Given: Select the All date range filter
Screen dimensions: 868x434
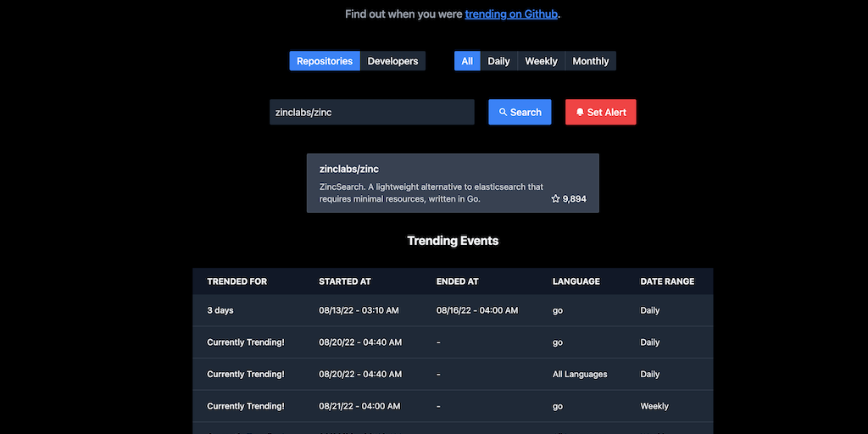Looking at the screenshot, I should click(x=467, y=61).
